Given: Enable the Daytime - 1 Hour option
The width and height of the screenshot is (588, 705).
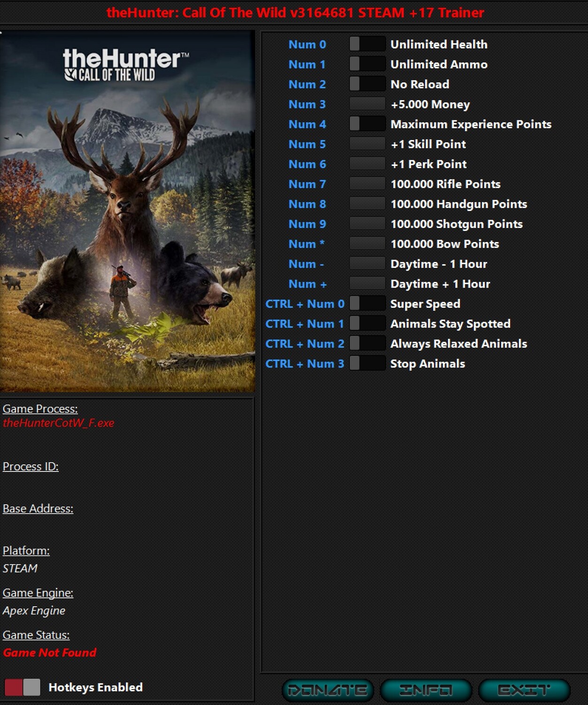Looking at the screenshot, I should pos(367,264).
